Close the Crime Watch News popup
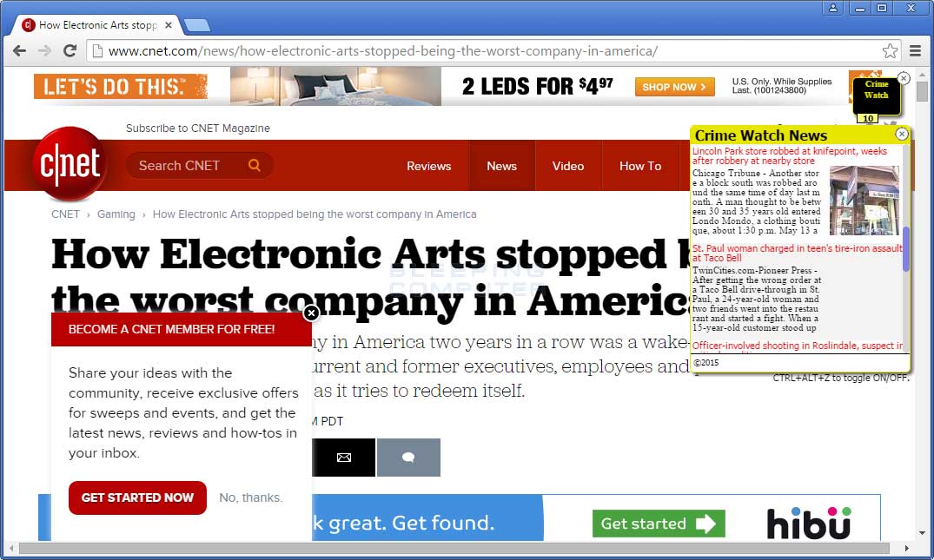Image resolution: width=934 pixels, height=560 pixels. [x=902, y=134]
